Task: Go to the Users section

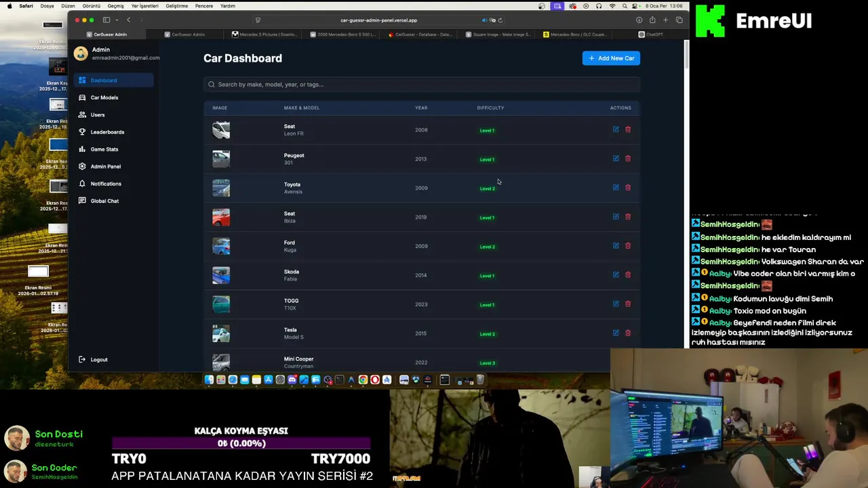Action: coord(113,115)
